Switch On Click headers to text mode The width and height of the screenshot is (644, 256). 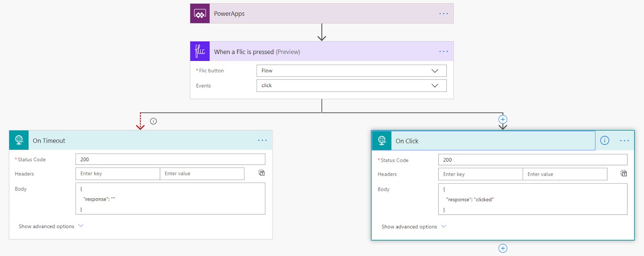coord(623,173)
